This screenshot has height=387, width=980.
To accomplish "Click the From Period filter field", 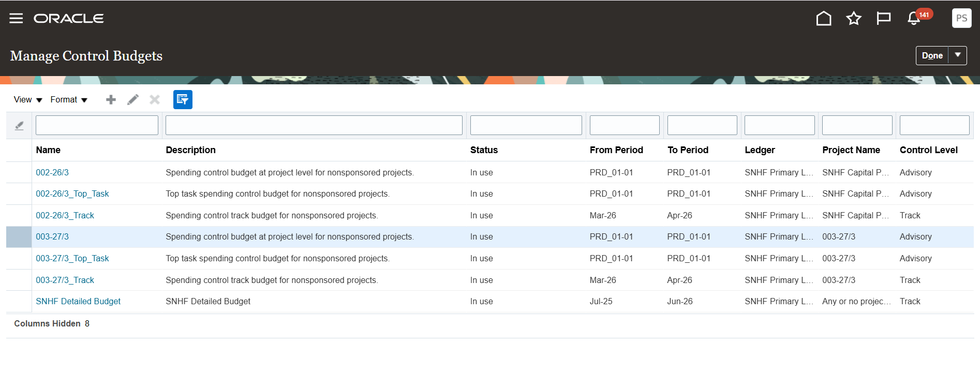I will point(625,125).
